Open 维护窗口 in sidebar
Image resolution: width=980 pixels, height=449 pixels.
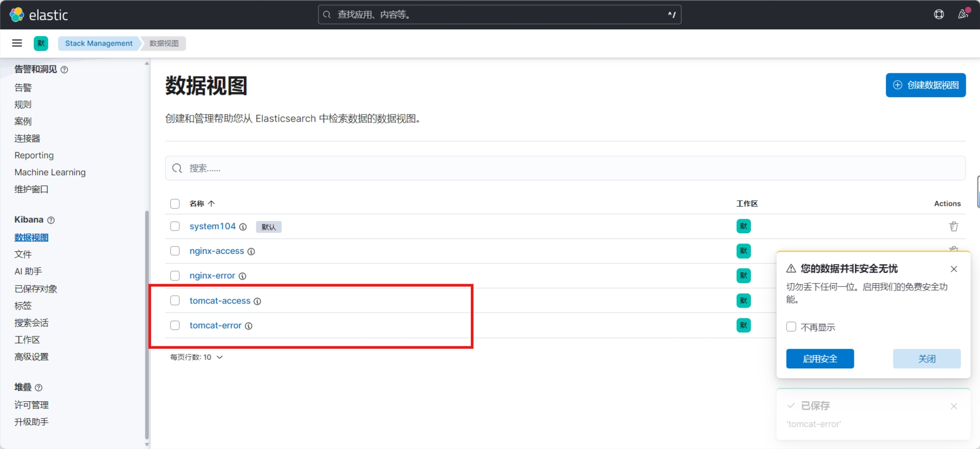[31, 190]
